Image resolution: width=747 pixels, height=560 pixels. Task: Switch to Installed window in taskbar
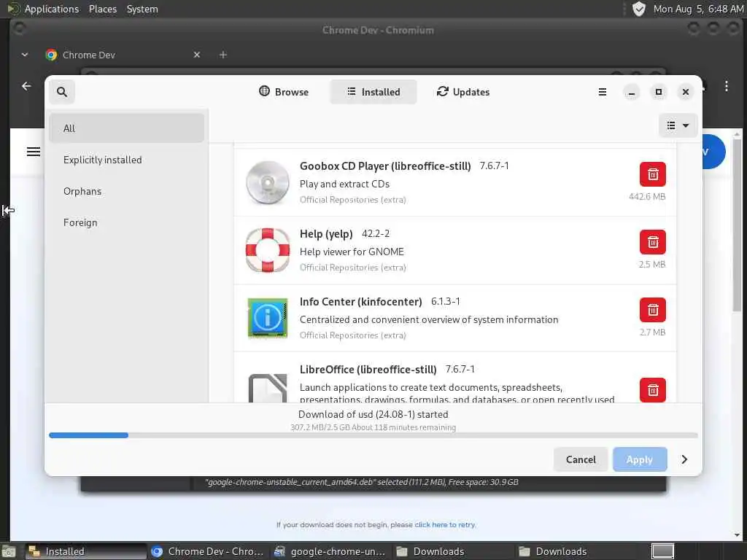(x=86, y=551)
